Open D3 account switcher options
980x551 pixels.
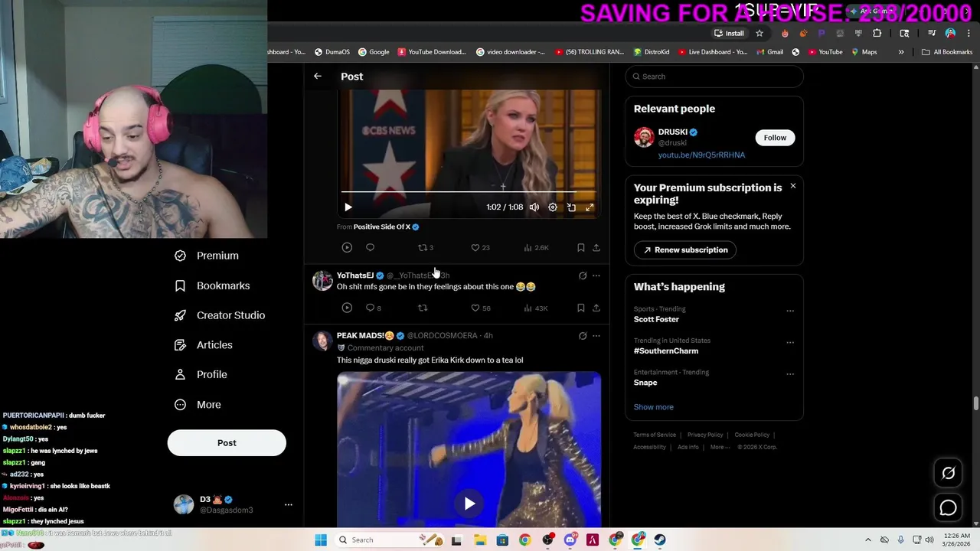pos(289,505)
